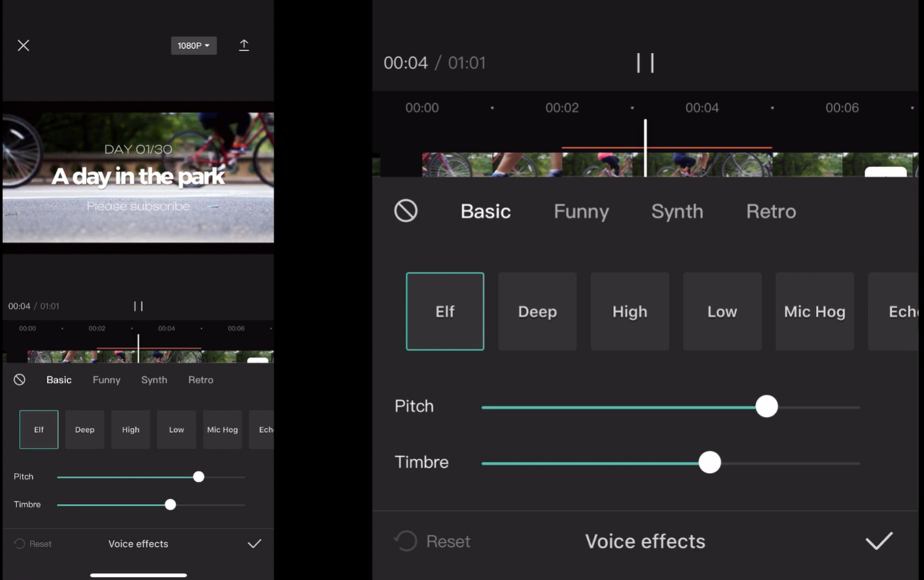Switch to the Retro effects tab

(771, 211)
